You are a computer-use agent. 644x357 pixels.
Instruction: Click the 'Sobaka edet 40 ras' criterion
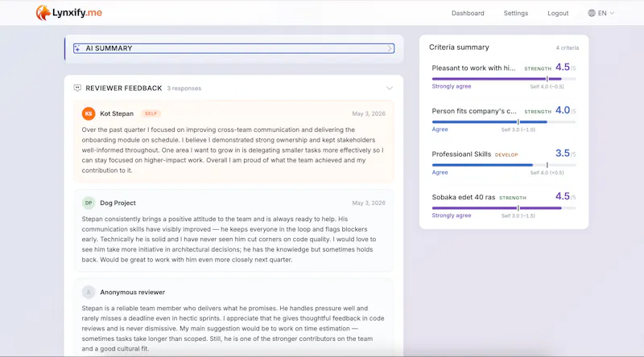(x=464, y=197)
